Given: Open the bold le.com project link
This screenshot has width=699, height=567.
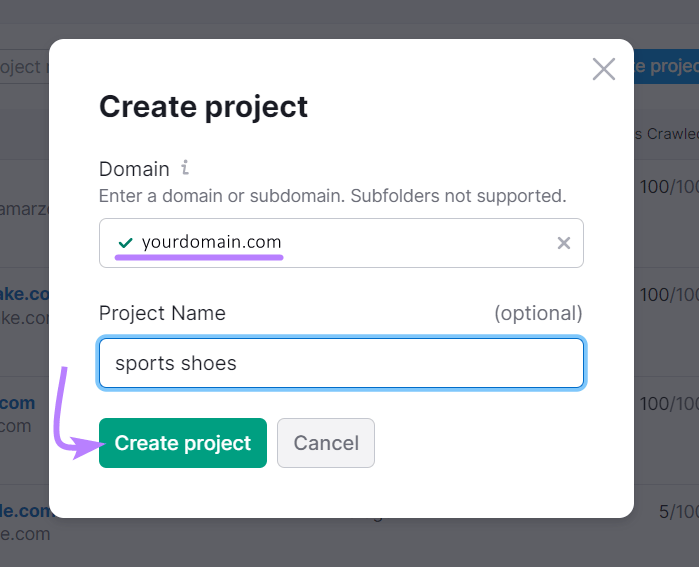Looking at the screenshot, I should point(24,511).
